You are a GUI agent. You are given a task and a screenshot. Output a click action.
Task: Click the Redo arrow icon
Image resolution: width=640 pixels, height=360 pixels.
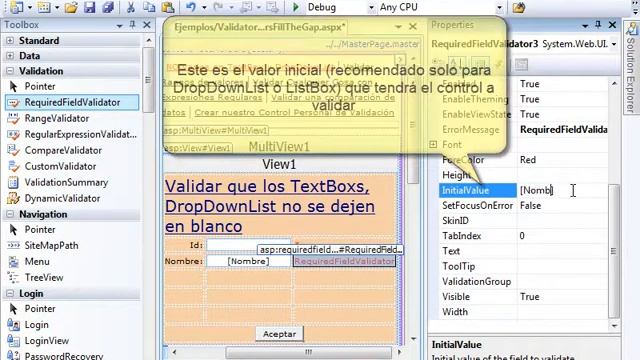[x=218, y=7]
